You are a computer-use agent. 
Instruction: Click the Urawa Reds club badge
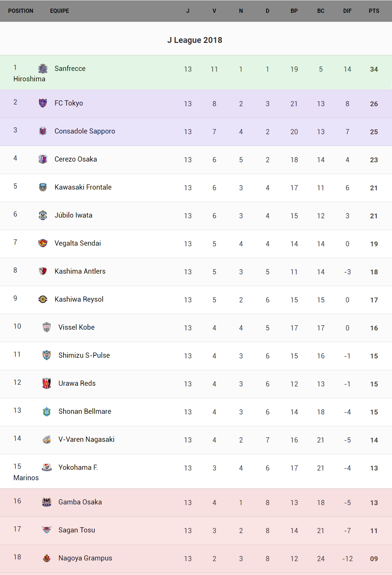tap(47, 383)
